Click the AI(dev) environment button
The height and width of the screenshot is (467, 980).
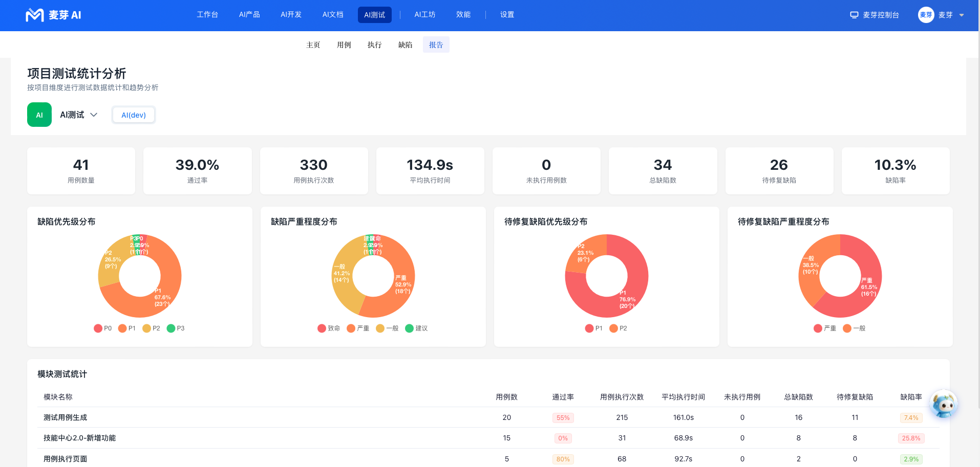click(x=134, y=115)
